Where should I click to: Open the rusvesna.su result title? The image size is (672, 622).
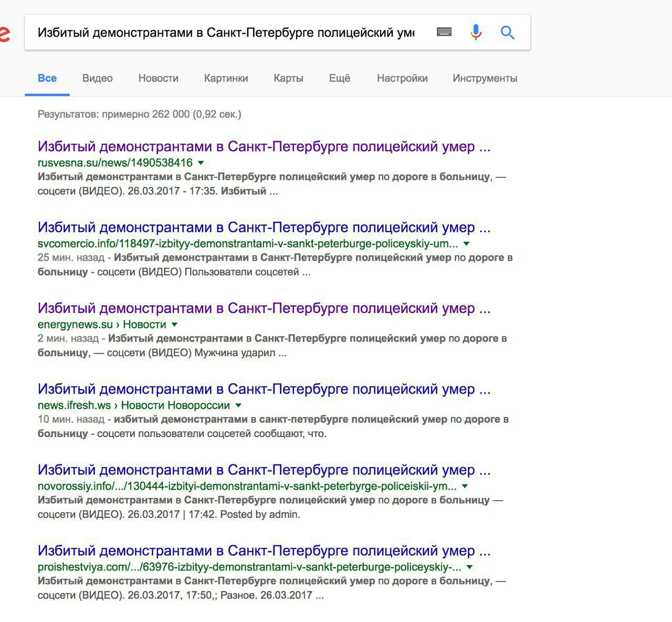click(x=264, y=147)
